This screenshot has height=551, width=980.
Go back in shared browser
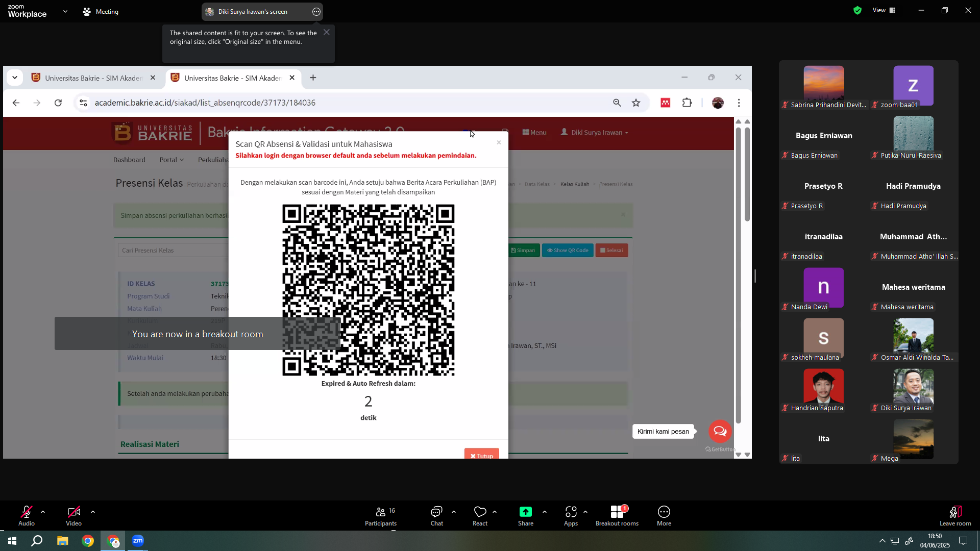point(16,103)
